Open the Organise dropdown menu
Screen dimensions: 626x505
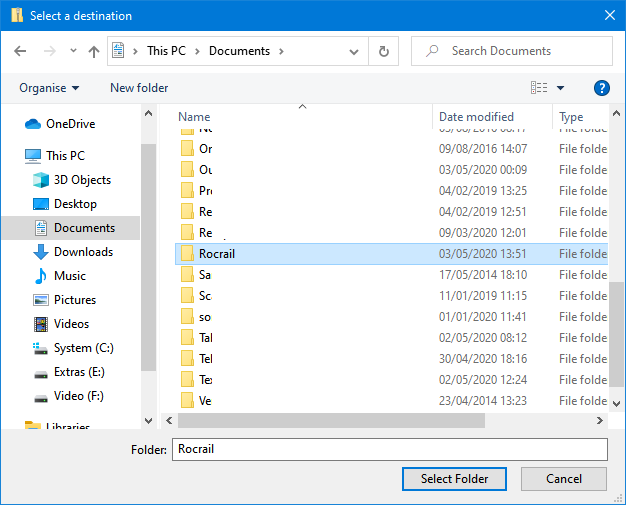point(49,88)
